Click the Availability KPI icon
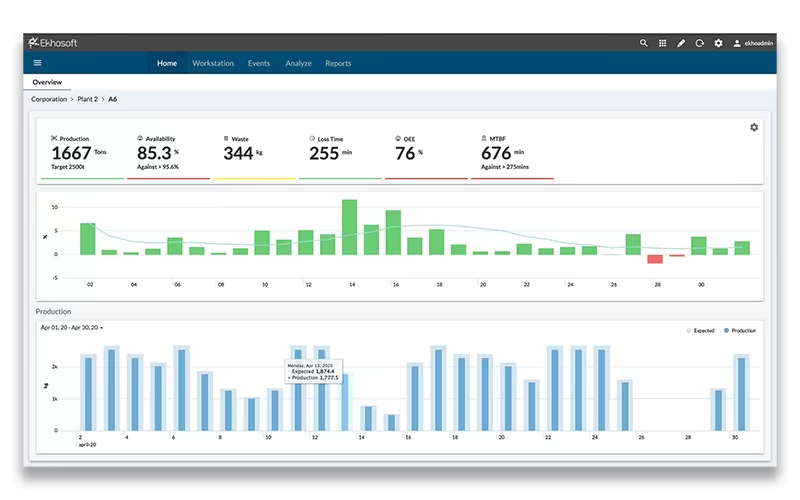Viewport: 800px width, 500px height. click(x=140, y=138)
